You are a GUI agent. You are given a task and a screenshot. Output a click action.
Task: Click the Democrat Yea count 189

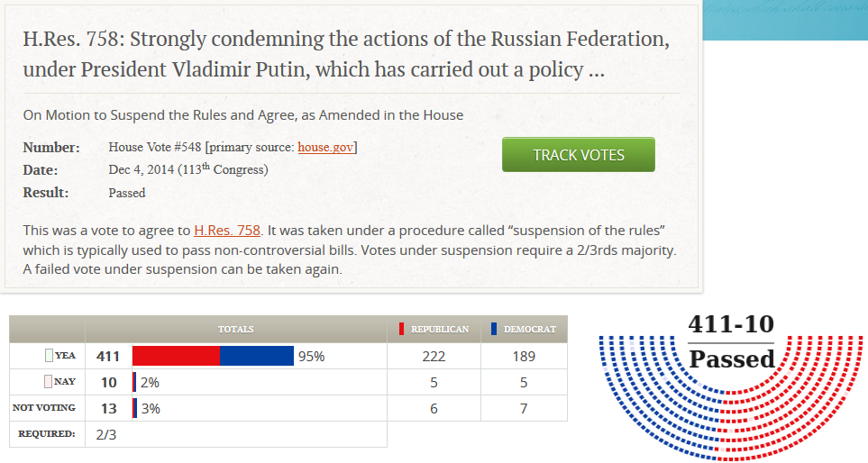(524, 356)
